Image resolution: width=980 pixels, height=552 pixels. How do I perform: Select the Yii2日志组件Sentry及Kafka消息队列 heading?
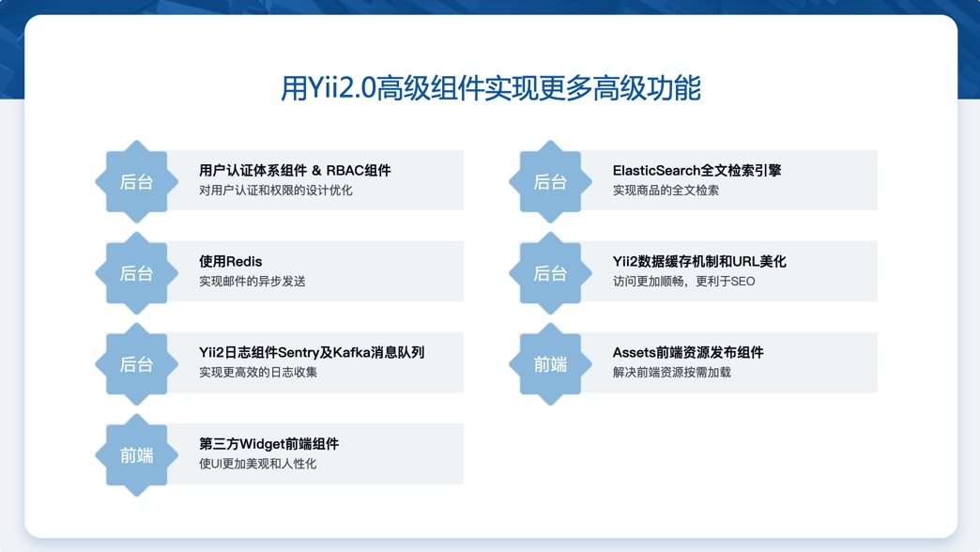pos(312,352)
